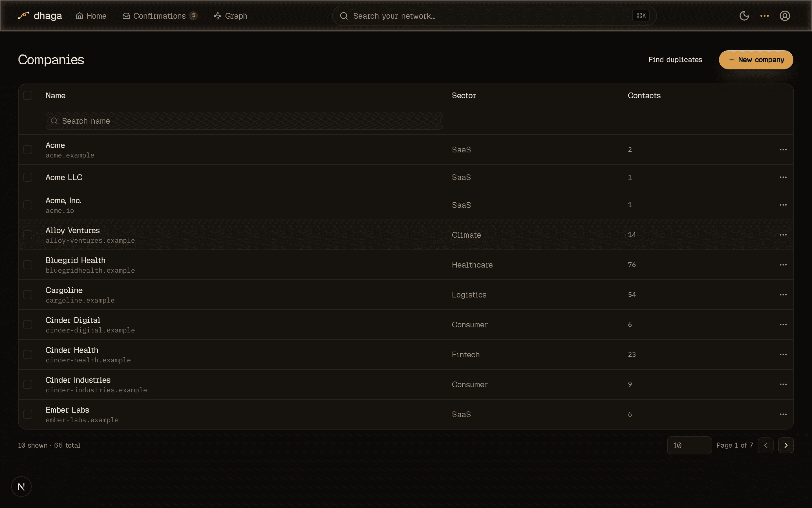This screenshot has height=508, width=812.
Task: Click the contacts count 76
Action: pyautogui.click(x=632, y=265)
